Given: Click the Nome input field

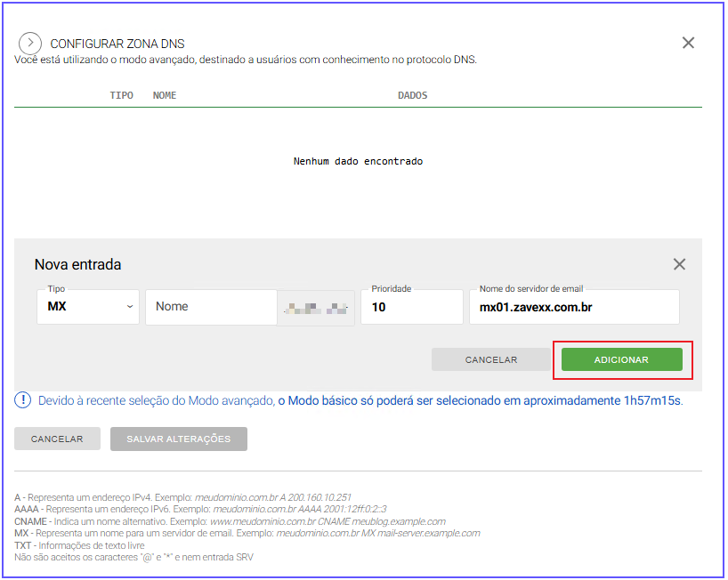Looking at the screenshot, I should (x=211, y=306).
